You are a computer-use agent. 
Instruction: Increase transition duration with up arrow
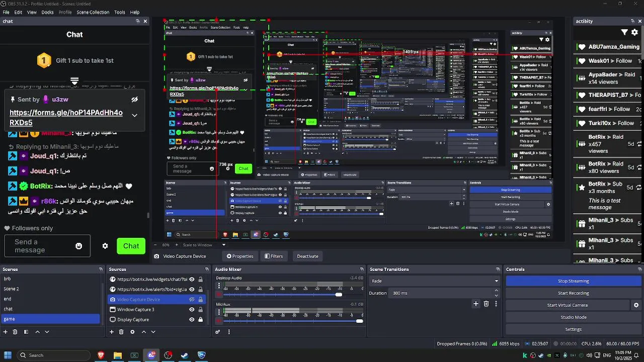pos(497,291)
